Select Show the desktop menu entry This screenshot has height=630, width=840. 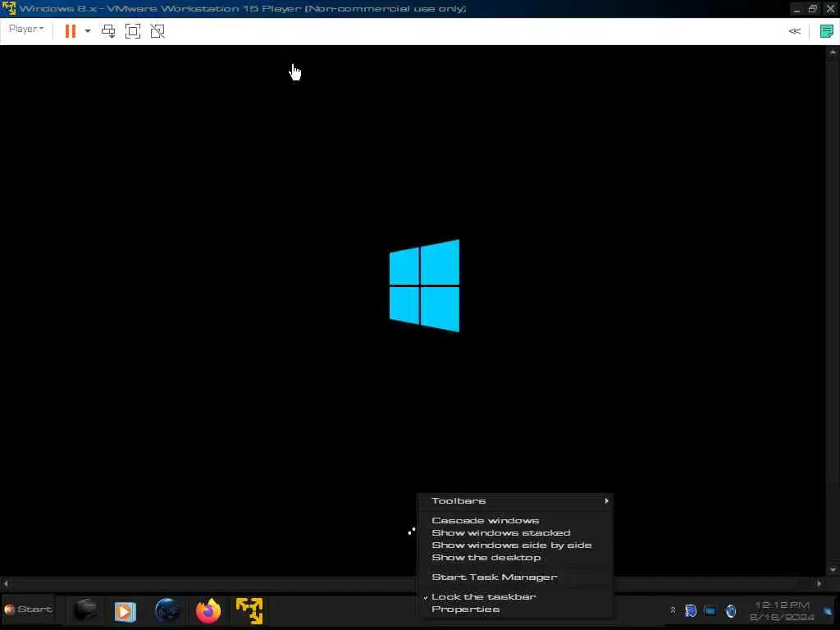click(515, 557)
